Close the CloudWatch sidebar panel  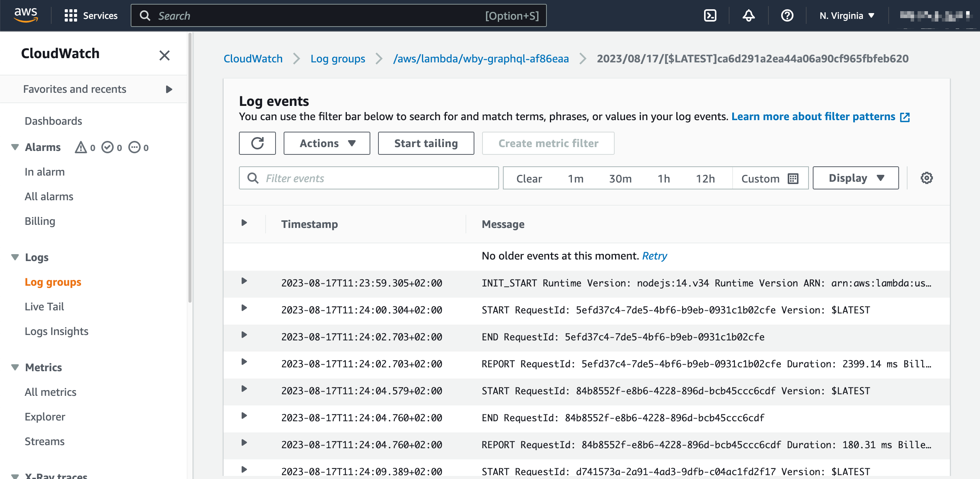pyautogui.click(x=165, y=55)
